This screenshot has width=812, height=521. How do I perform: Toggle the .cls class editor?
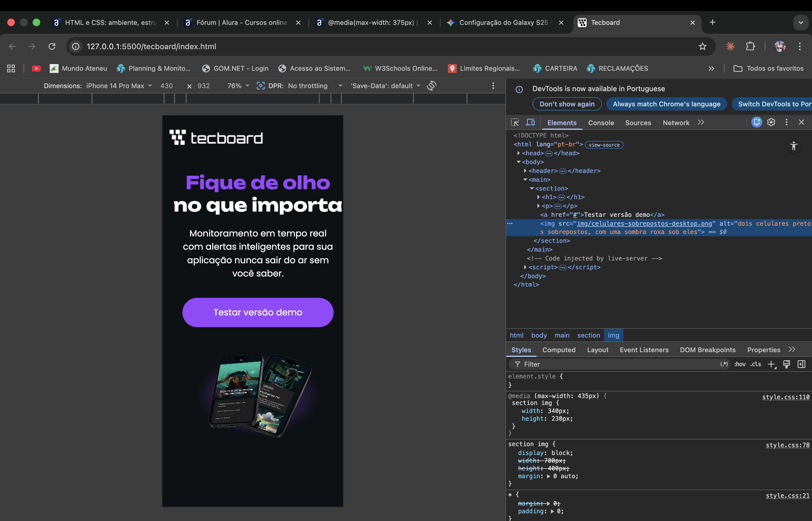coord(756,364)
